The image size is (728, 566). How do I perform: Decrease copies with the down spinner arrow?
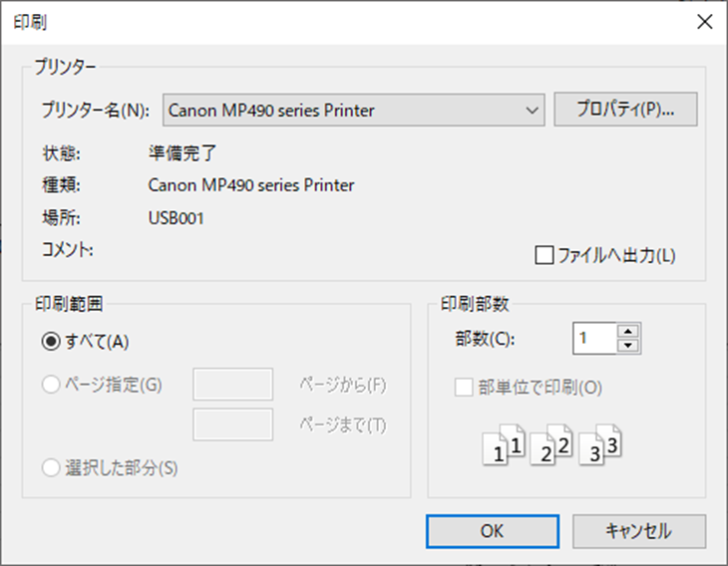628,346
